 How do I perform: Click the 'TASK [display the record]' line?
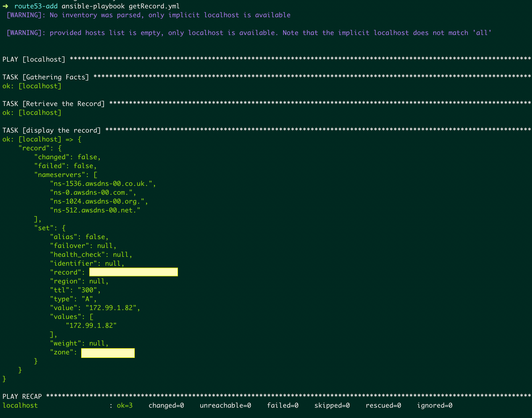click(266, 130)
